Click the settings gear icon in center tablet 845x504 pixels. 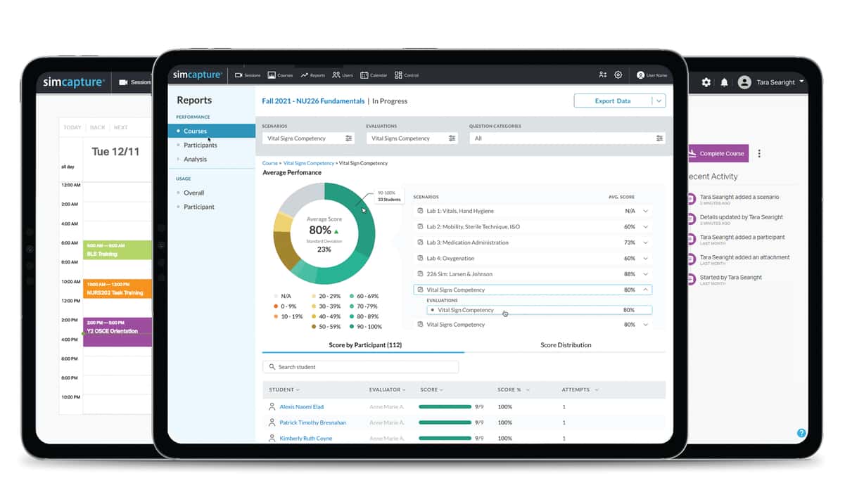pyautogui.click(x=618, y=75)
